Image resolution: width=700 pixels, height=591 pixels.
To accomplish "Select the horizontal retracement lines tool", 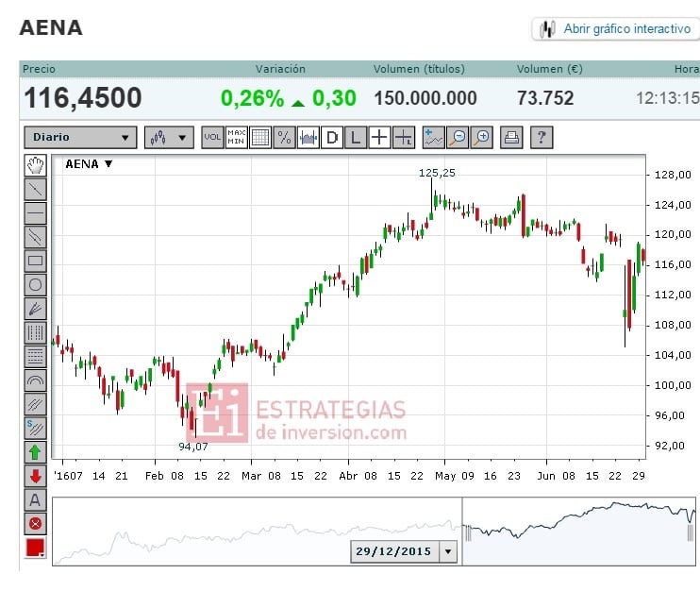I will (35, 356).
